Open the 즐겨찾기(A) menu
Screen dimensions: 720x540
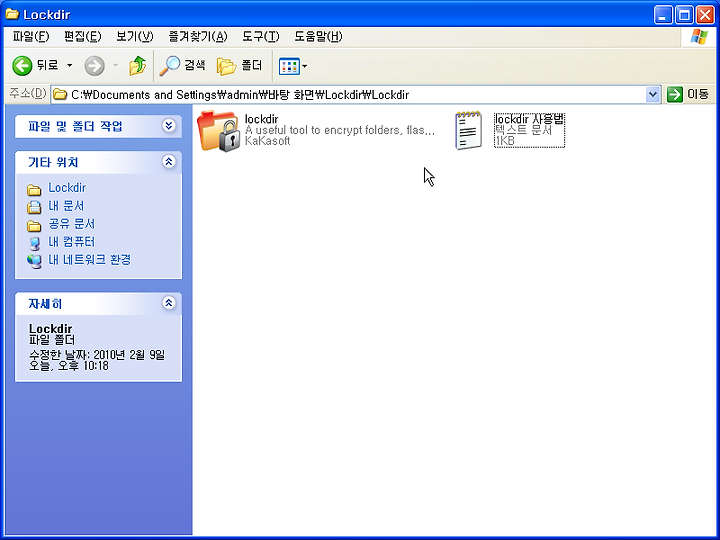point(197,37)
